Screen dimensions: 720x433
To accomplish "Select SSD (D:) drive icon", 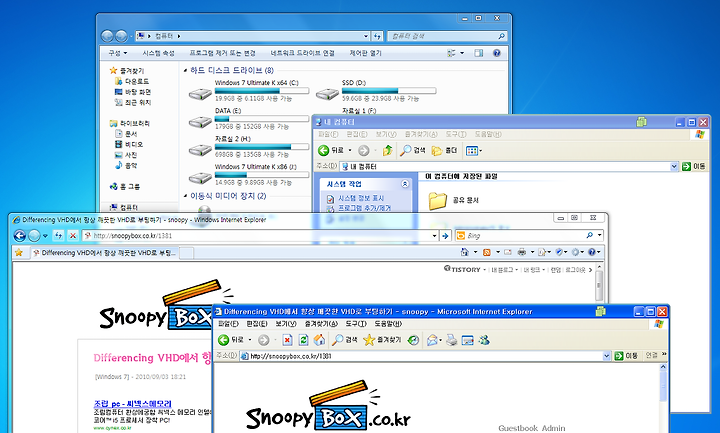I will click(x=327, y=94).
